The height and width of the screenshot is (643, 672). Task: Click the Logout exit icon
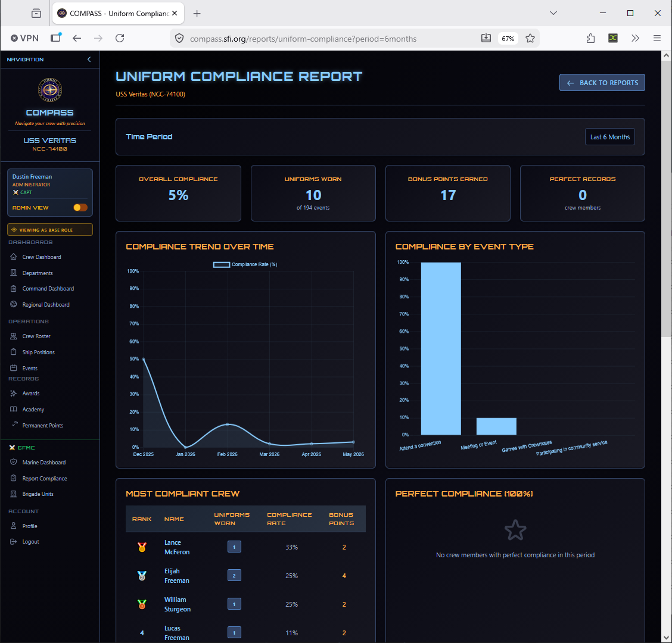coord(14,541)
